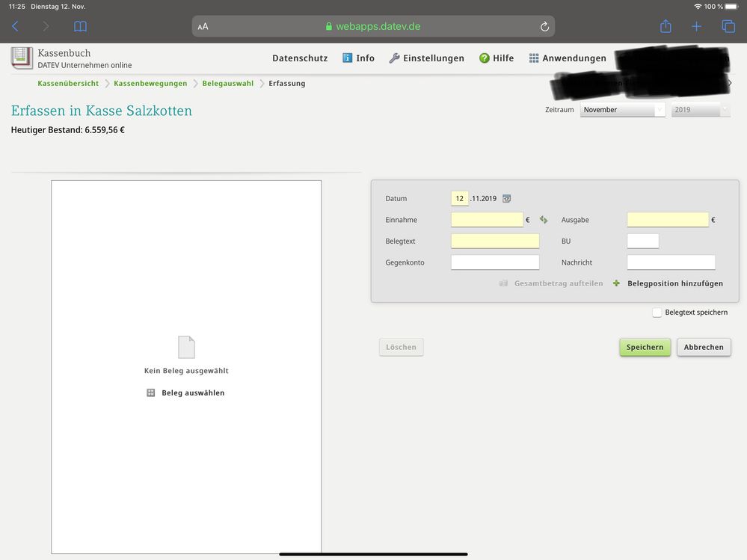Open Einstellungen menu label
The image size is (747, 560).
pyautogui.click(x=434, y=58)
